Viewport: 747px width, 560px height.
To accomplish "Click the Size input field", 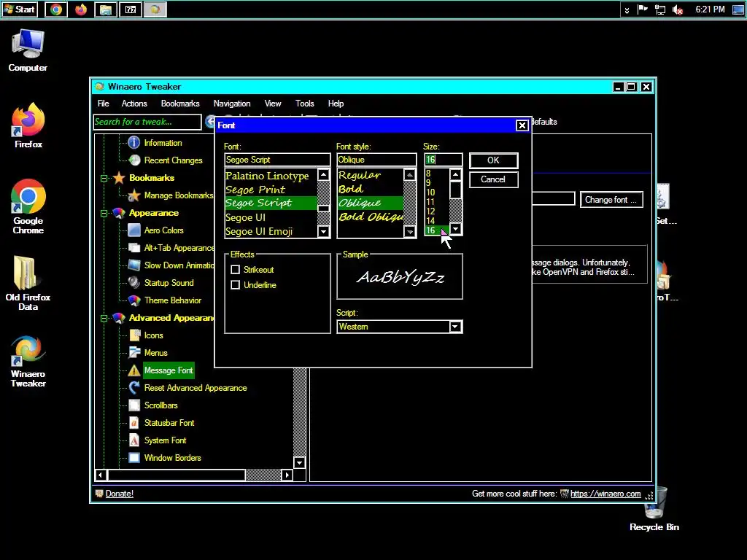I will (x=443, y=160).
